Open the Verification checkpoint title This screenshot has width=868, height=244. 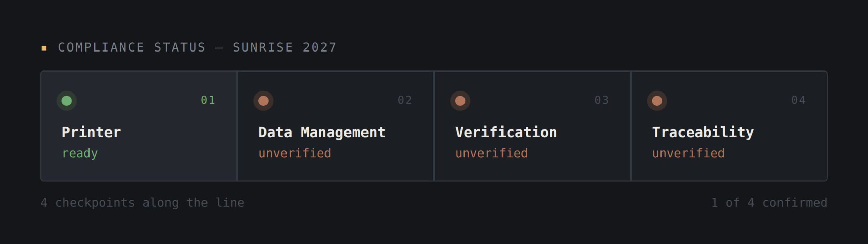(x=506, y=132)
